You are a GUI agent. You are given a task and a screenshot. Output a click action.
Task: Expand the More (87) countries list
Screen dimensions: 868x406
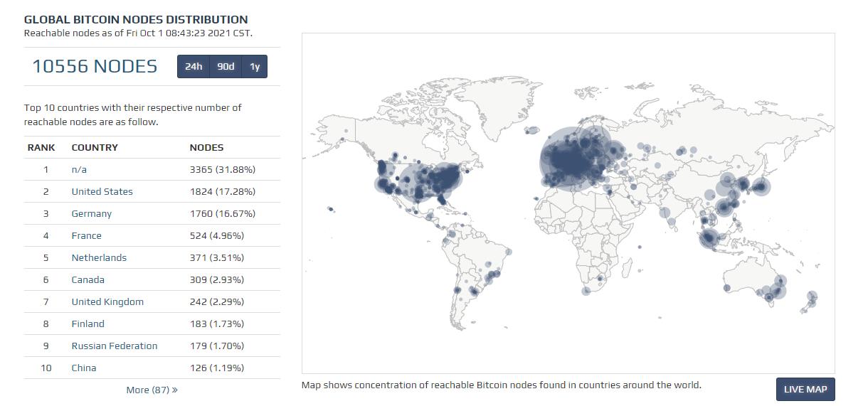point(152,390)
